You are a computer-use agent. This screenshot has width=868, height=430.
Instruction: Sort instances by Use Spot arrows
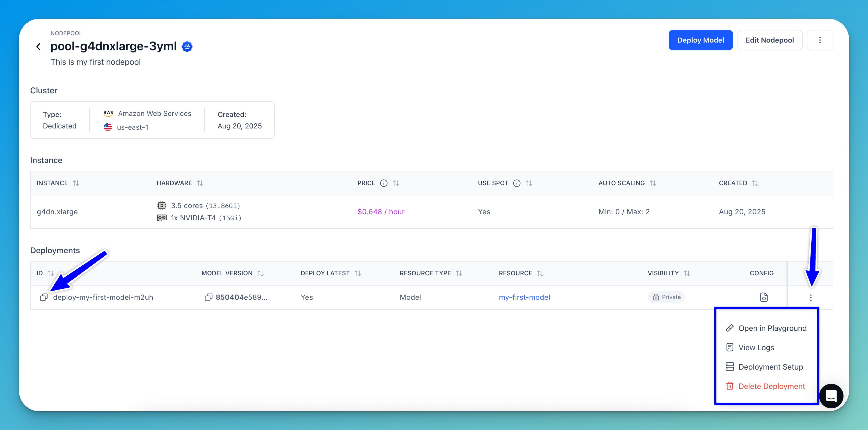[x=529, y=183]
